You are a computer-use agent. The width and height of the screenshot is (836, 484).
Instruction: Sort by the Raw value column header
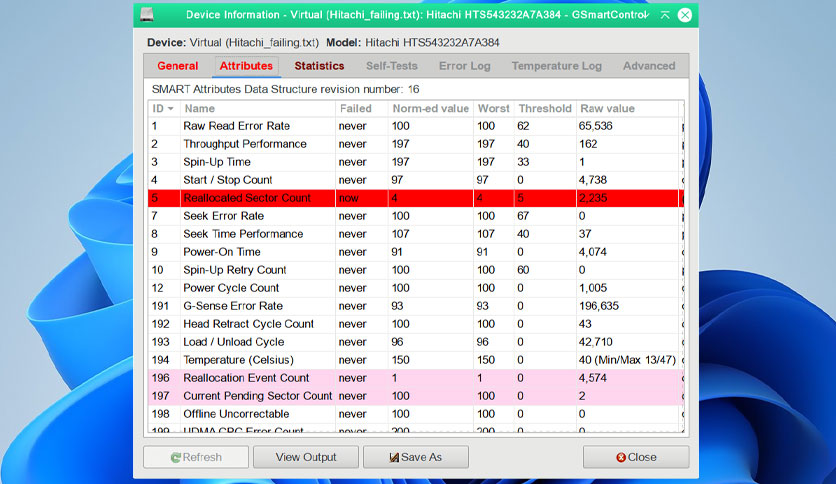(x=628, y=108)
